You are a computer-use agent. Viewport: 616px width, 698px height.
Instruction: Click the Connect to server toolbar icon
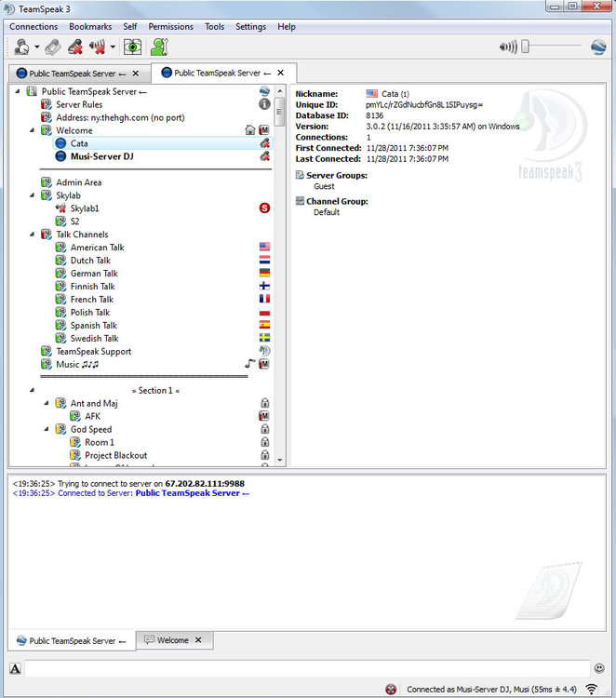click(x=21, y=47)
